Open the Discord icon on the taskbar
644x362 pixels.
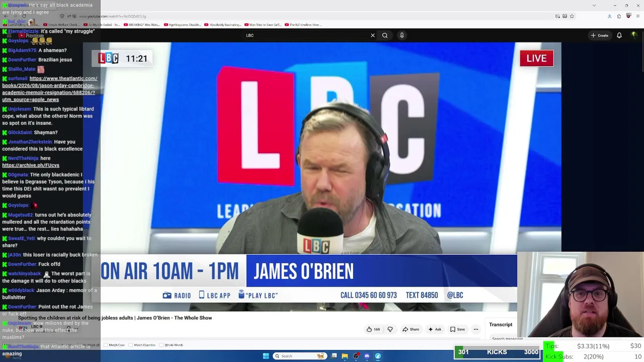click(x=367, y=356)
